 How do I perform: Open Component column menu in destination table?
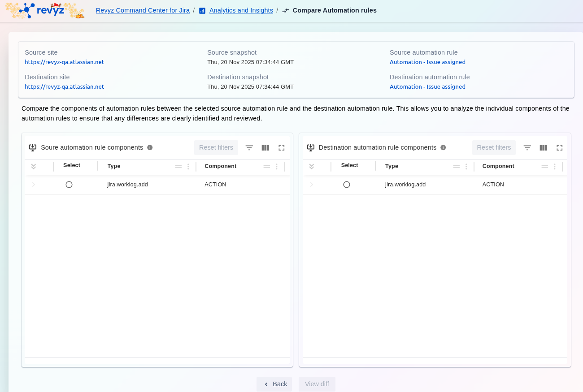tap(555, 166)
